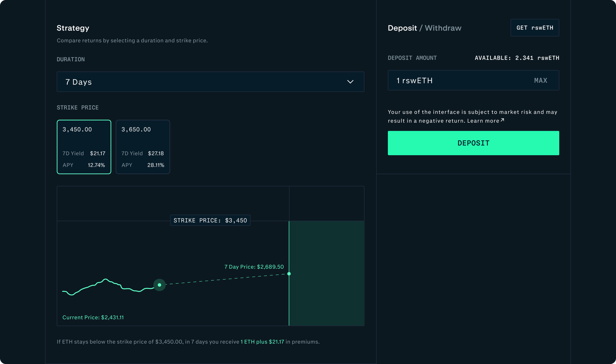Click the 28.11% APY value on the 3,650 card
Viewport: 616px width, 364px height.
pos(156,165)
